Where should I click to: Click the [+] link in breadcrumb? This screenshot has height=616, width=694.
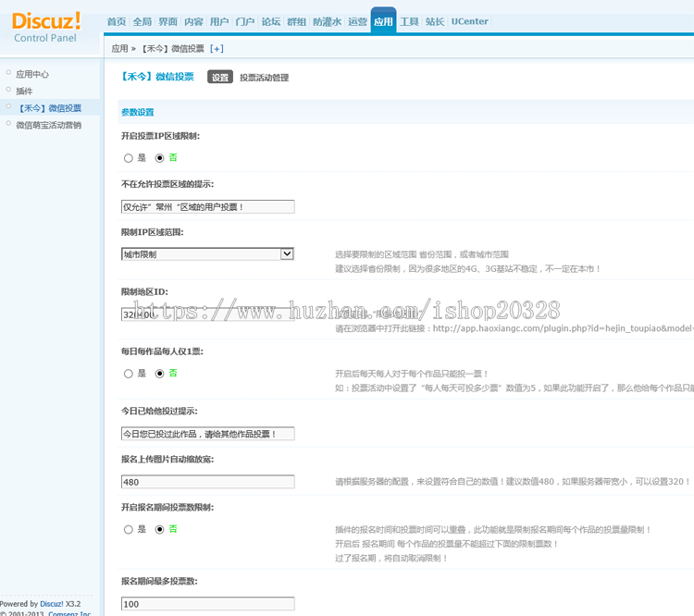point(217,49)
